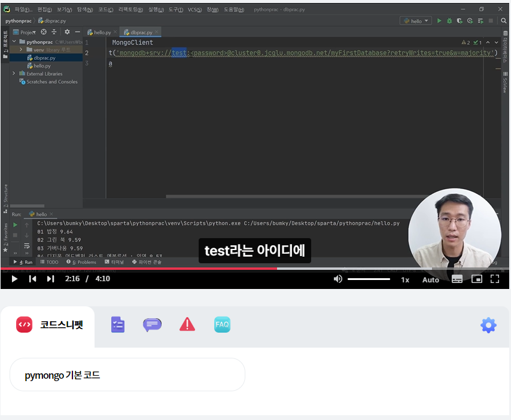
Task: Click the editor horizontal scrollbar
Action: tap(297, 196)
